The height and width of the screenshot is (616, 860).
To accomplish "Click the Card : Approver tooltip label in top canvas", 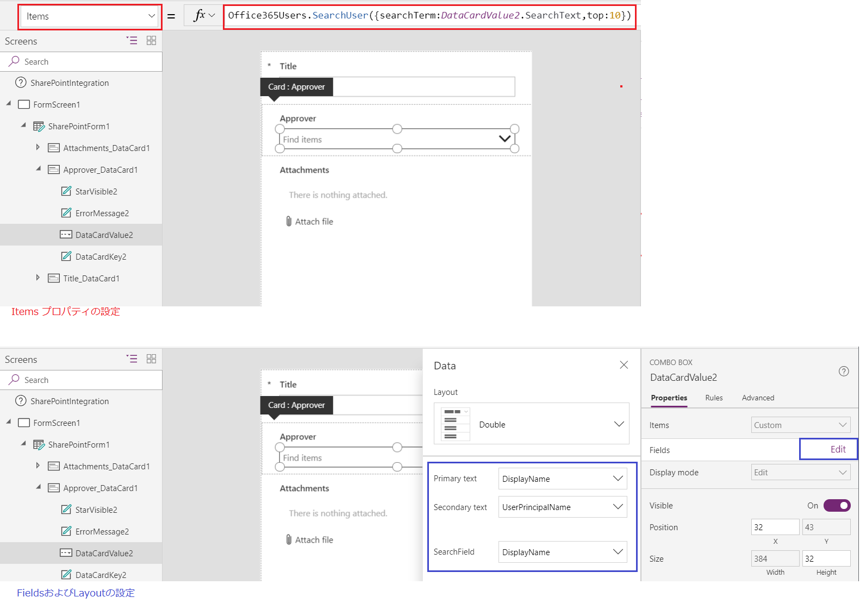I will 296,87.
